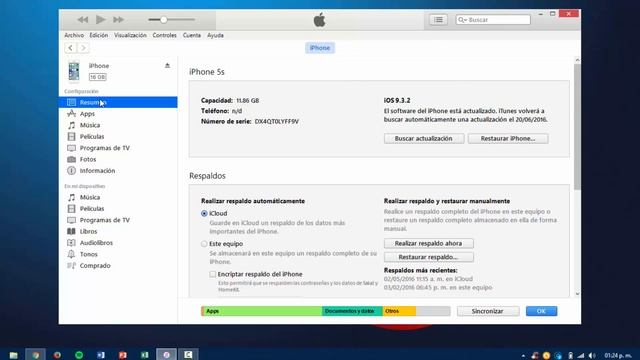Click Realizar respaldo ahora button

(429, 243)
